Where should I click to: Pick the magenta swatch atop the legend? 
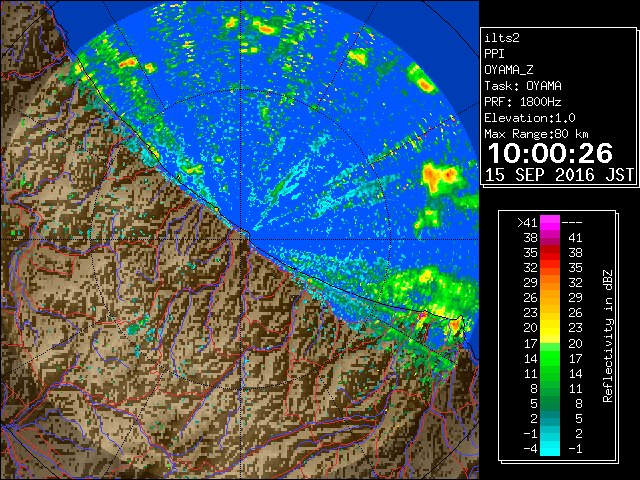point(550,223)
